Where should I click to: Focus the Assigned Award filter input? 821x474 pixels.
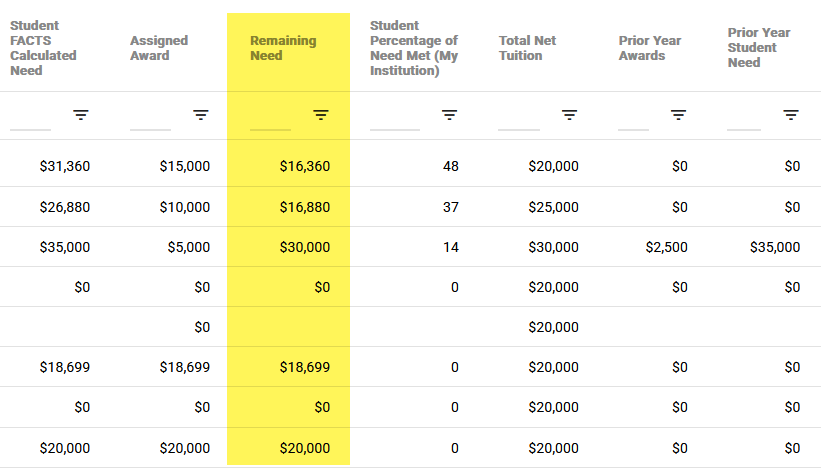pos(150,117)
